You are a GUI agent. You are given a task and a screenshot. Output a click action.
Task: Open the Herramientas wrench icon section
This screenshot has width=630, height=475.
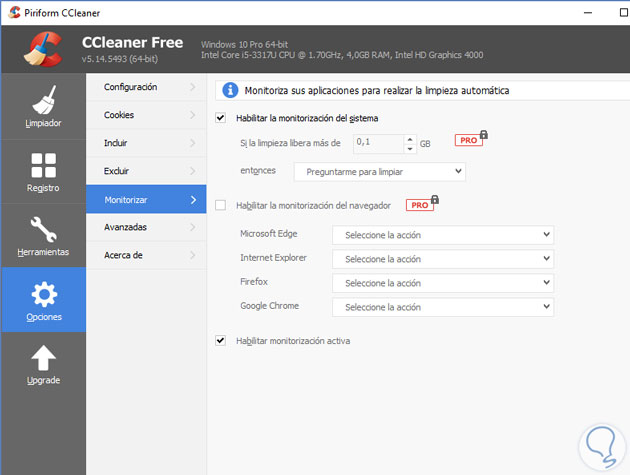pos(43,236)
